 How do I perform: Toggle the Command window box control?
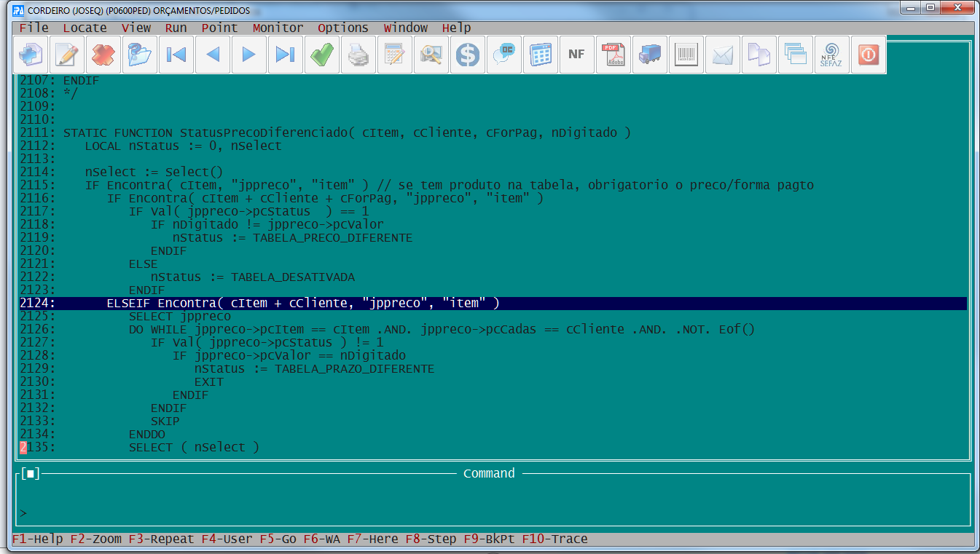coord(30,474)
